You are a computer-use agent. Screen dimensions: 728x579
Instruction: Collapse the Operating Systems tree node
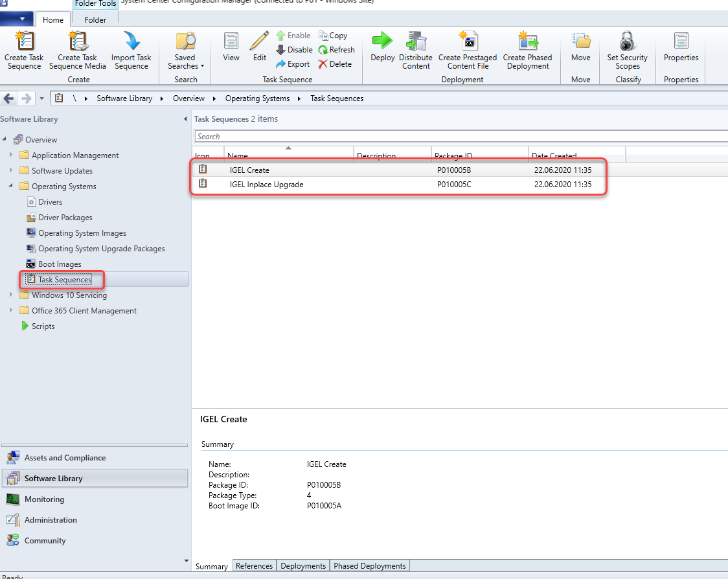11,187
